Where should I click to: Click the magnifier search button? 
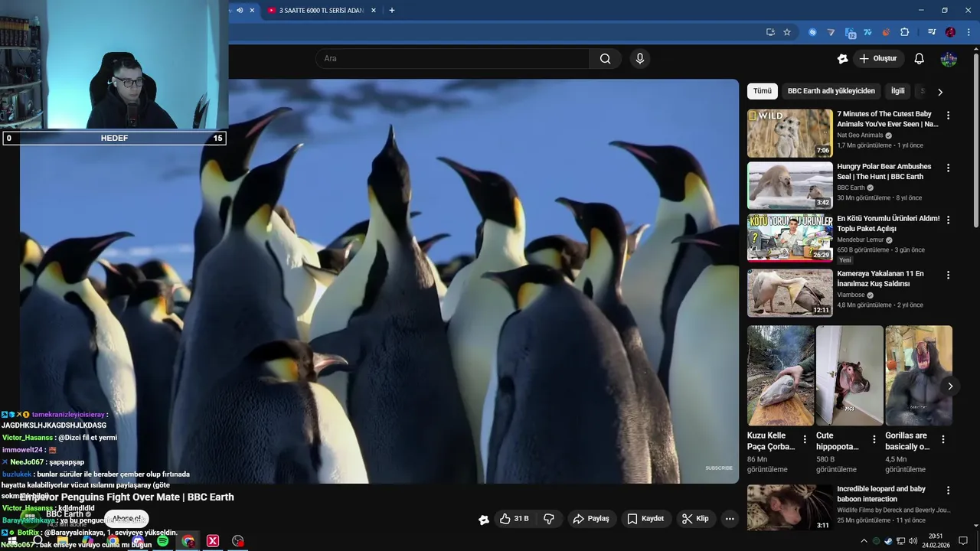(x=605, y=59)
